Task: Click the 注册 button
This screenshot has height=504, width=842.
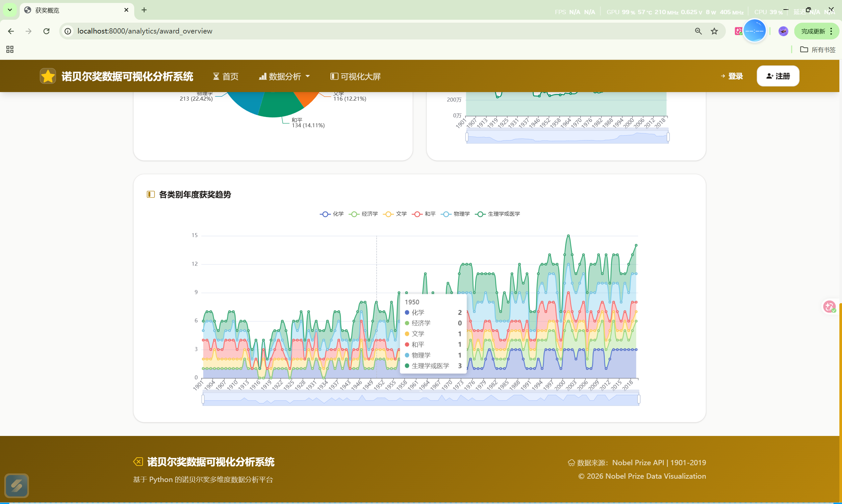Action: [778, 76]
